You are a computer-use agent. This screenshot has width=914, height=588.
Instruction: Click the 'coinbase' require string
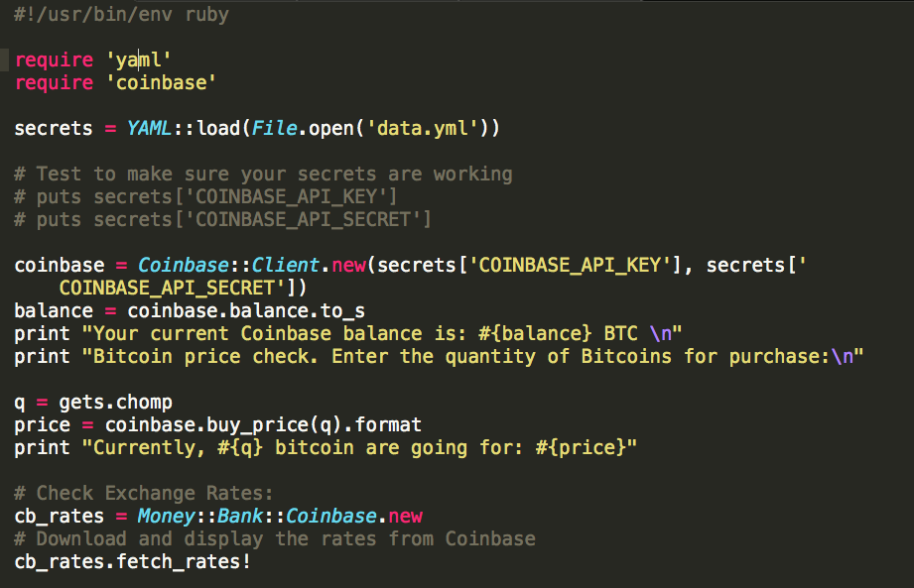(x=161, y=82)
